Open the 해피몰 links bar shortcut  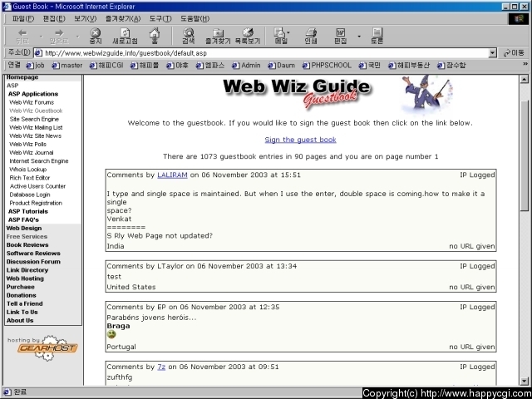tap(145, 65)
